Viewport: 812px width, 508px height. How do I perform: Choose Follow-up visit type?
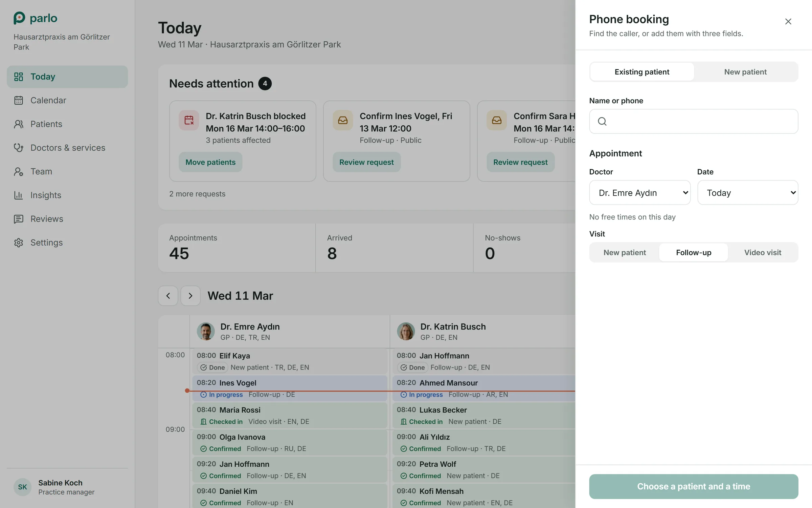pyautogui.click(x=694, y=252)
